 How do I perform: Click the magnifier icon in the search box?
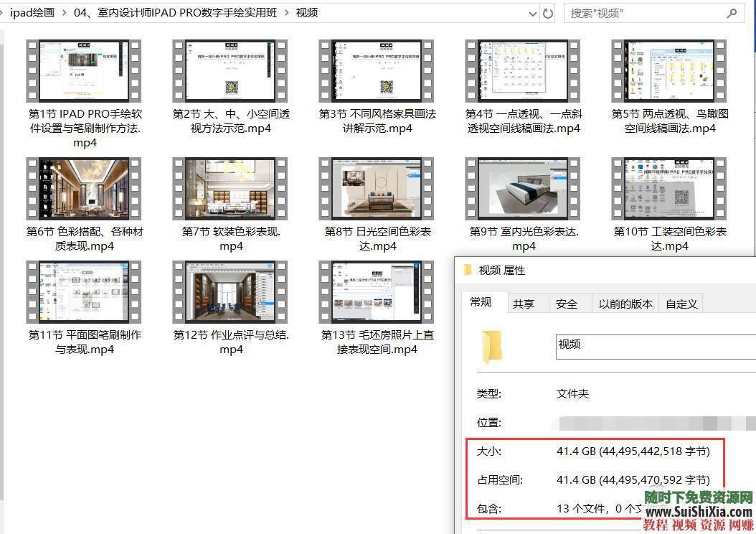pyautogui.click(x=732, y=13)
